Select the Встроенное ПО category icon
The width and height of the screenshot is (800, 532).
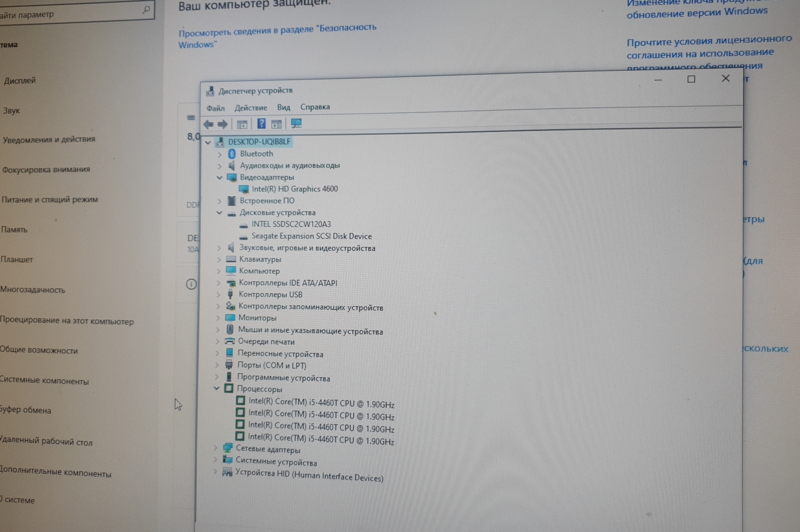pos(232,201)
